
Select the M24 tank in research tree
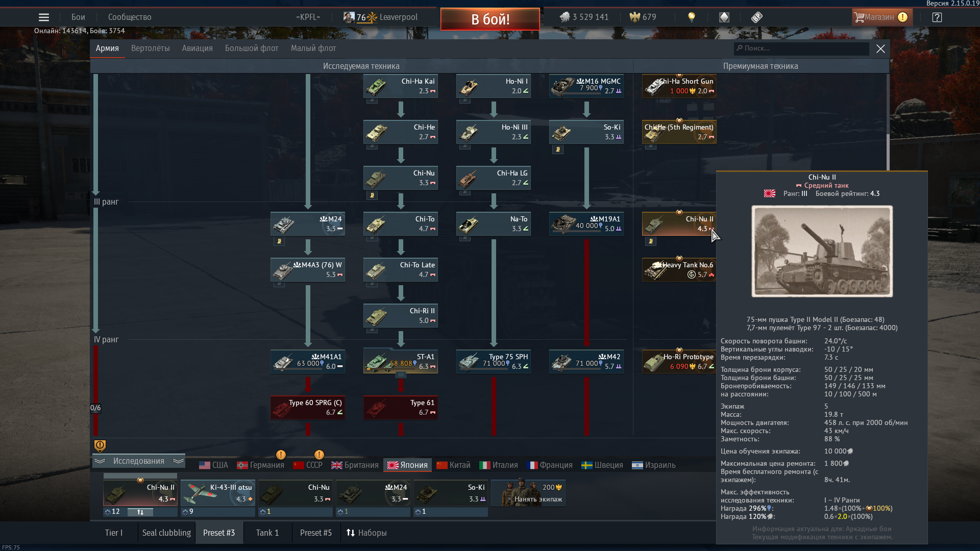308,224
